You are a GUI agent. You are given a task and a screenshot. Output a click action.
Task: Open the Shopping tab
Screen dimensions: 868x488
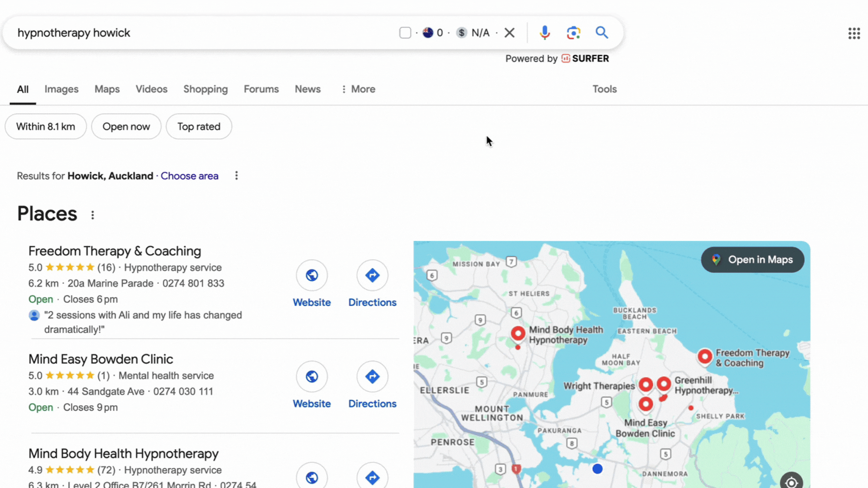click(x=205, y=89)
